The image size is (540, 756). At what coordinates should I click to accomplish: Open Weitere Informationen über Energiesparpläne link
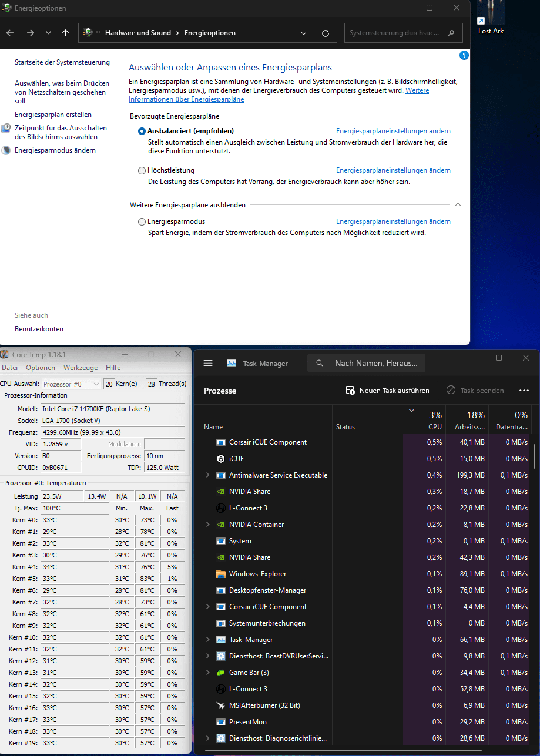(x=279, y=95)
